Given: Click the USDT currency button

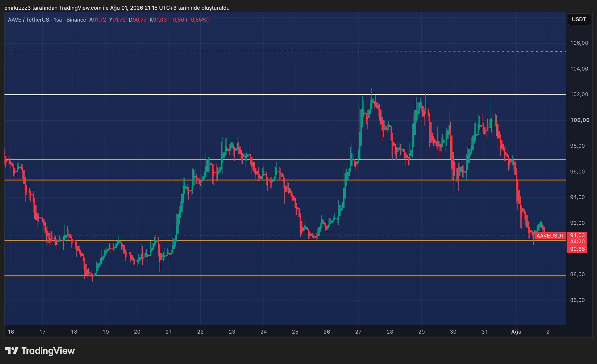Looking at the screenshot, I should pos(579,20).
